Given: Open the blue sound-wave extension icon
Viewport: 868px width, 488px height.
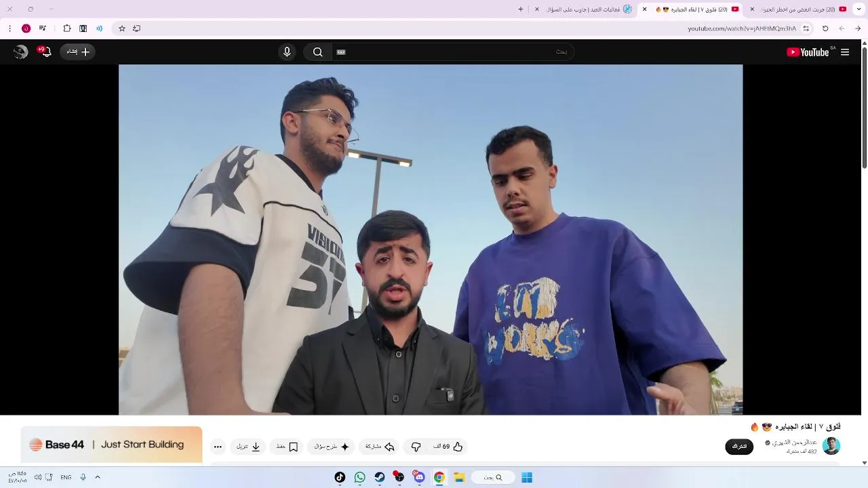Looking at the screenshot, I should tap(100, 28).
